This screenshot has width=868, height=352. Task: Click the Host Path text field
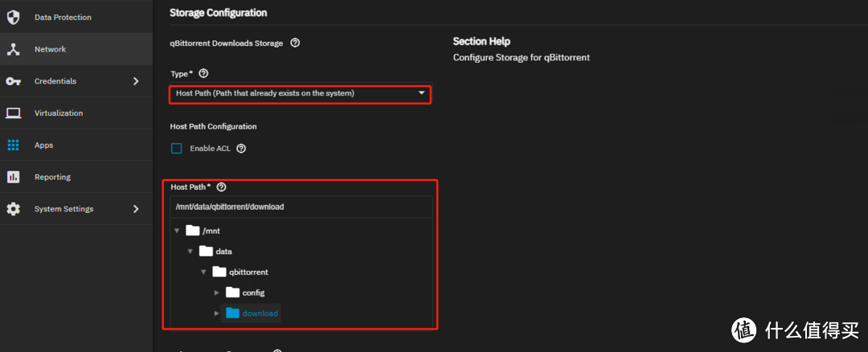(301, 207)
